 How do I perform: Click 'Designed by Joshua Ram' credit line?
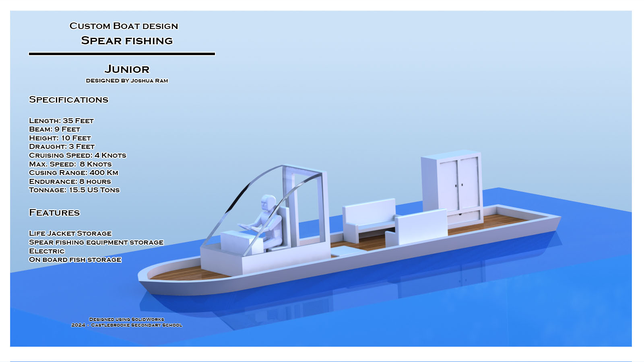pyautogui.click(x=127, y=80)
